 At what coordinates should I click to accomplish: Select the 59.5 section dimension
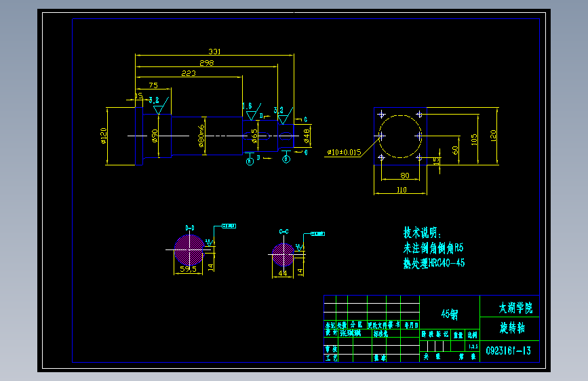[188, 269]
